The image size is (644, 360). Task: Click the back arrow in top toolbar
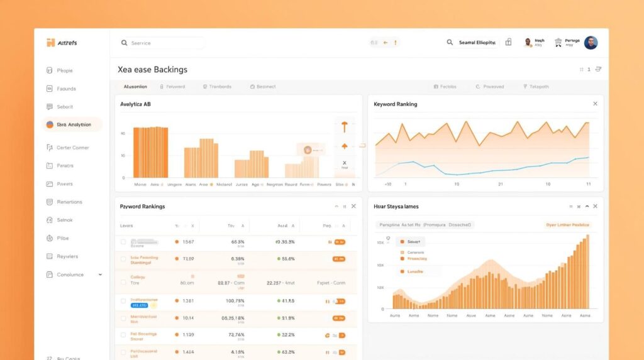tap(386, 43)
